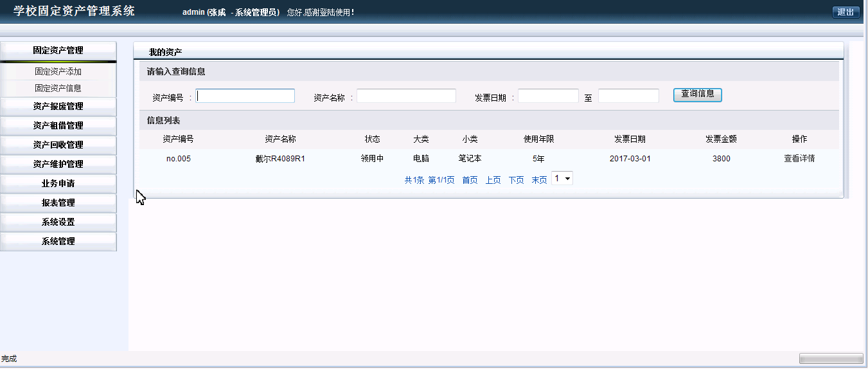868x369 pixels.
Task: Open 固定资产信息 submenu item
Action: coord(58,88)
